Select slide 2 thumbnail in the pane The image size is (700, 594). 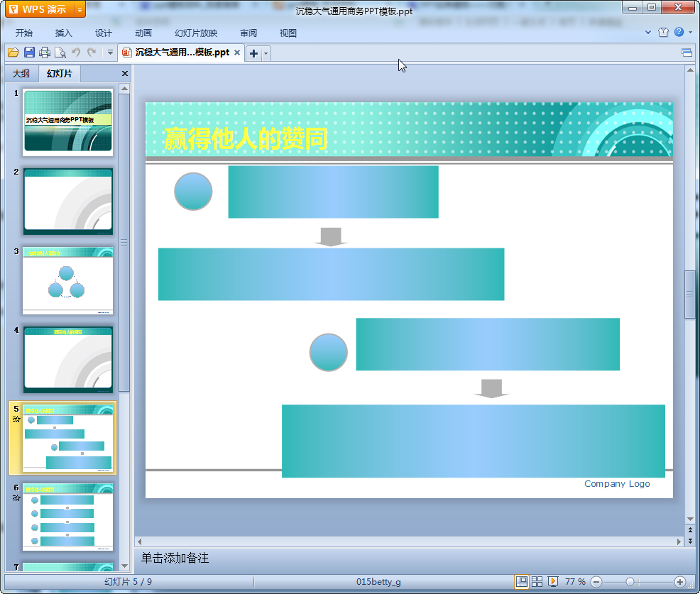[x=68, y=202]
